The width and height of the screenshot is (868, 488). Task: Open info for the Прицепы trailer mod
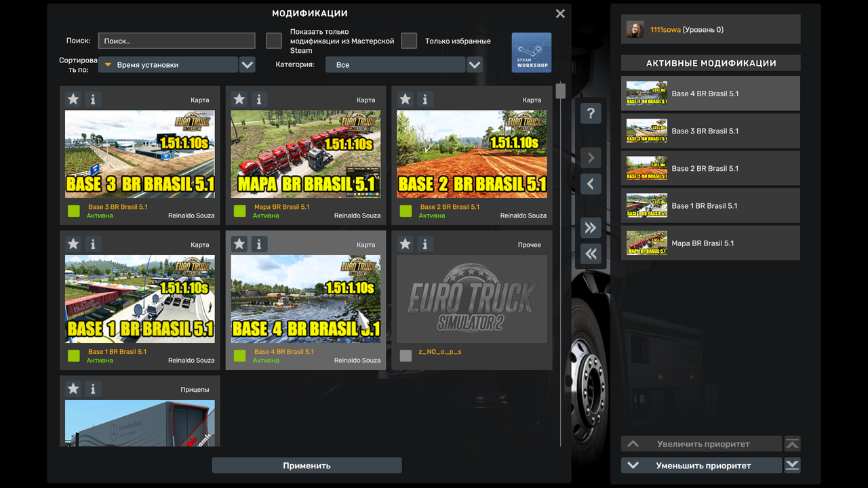(93, 388)
